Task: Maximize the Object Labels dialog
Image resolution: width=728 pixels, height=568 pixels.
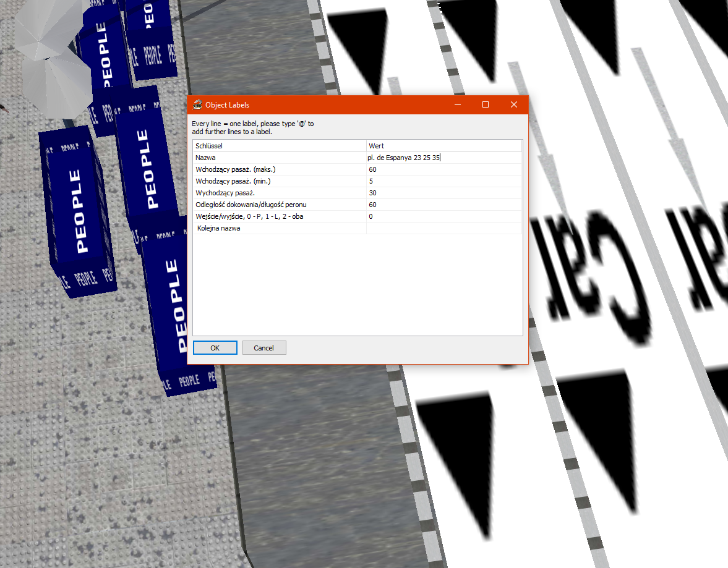Action: click(x=486, y=105)
